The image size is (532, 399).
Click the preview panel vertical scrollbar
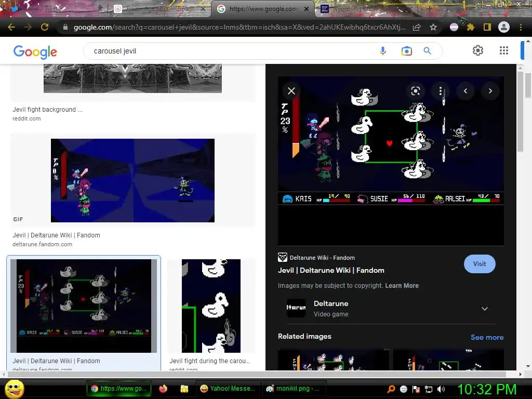point(520,111)
